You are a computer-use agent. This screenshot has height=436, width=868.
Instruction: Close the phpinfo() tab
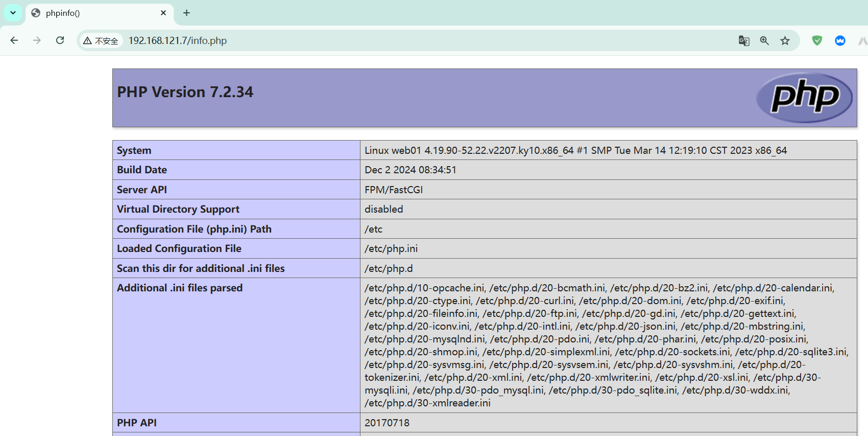(163, 13)
